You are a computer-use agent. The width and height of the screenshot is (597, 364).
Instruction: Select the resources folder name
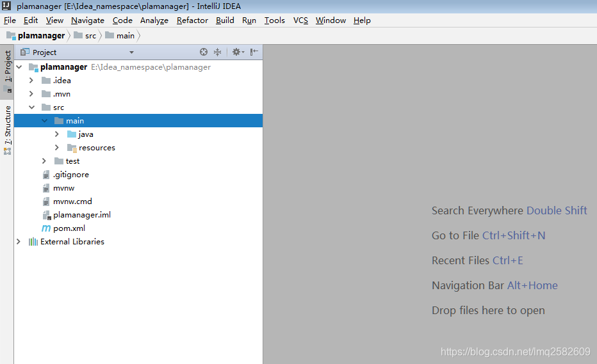97,148
